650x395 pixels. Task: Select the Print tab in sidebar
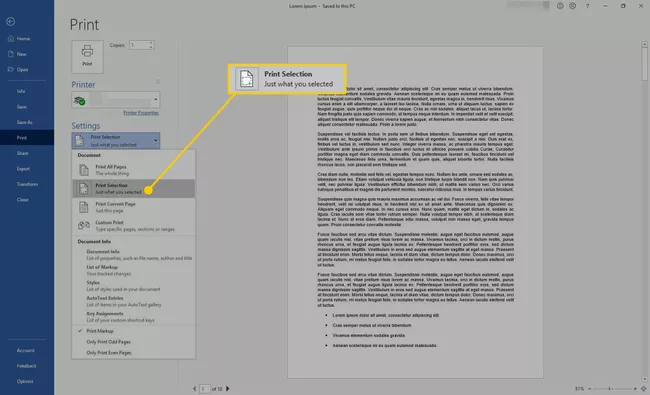27,138
